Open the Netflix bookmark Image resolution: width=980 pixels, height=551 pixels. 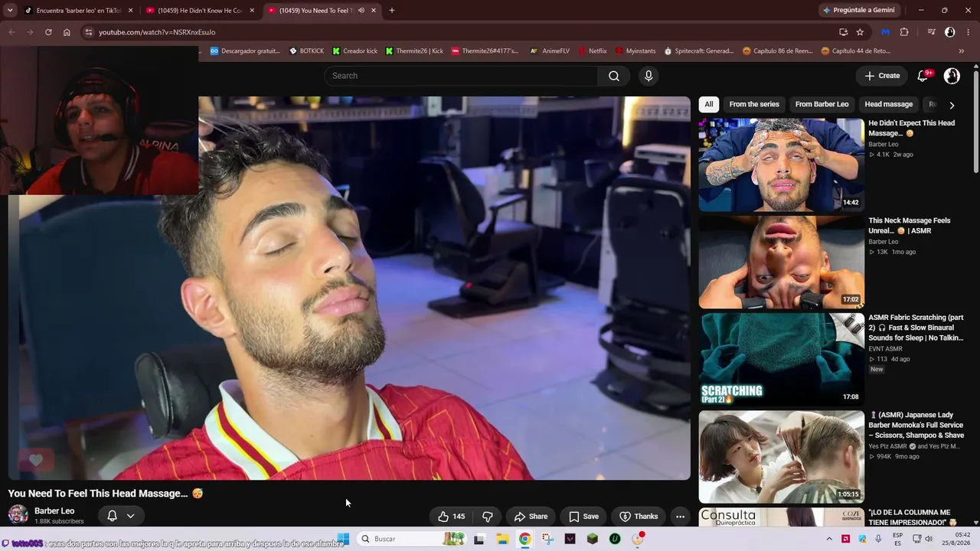[x=591, y=51]
